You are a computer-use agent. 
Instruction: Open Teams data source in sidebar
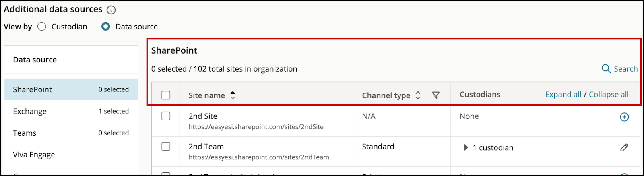click(71, 133)
